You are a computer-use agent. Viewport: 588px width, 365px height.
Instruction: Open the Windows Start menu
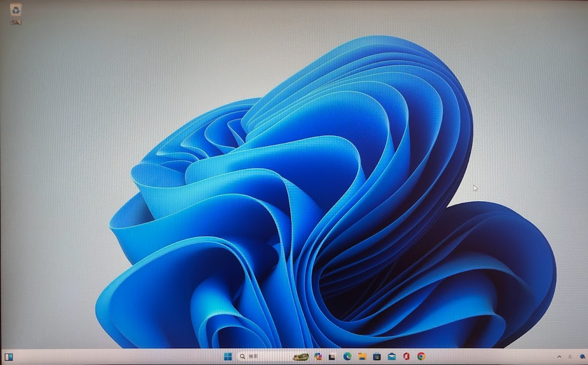click(228, 357)
